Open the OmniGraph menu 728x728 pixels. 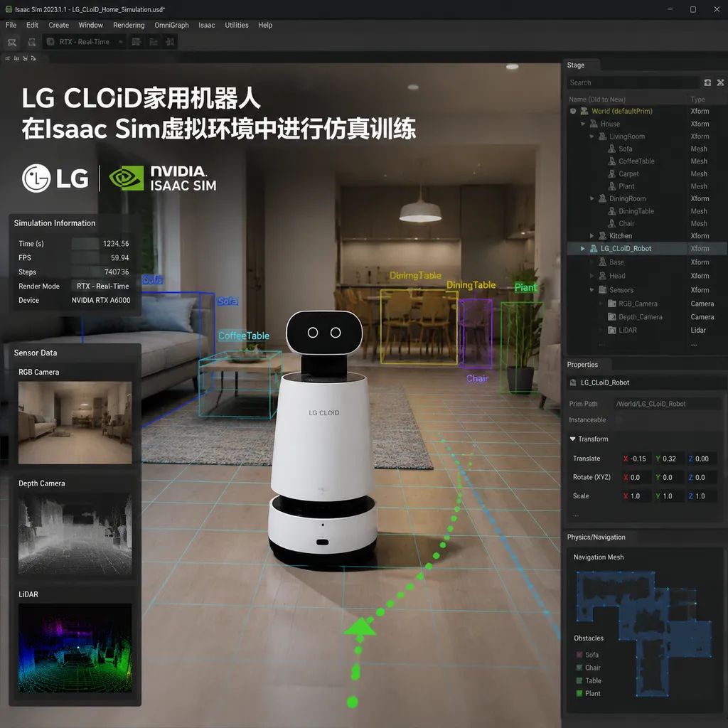[171, 25]
